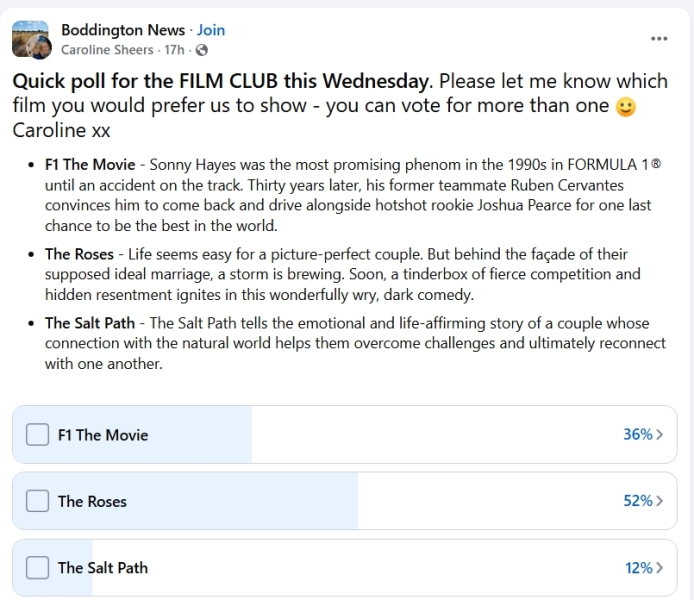Open voters list via the 12% chevron
Image resolution: width=694 pixels, height=600 pixels.
tap(659, 567)
